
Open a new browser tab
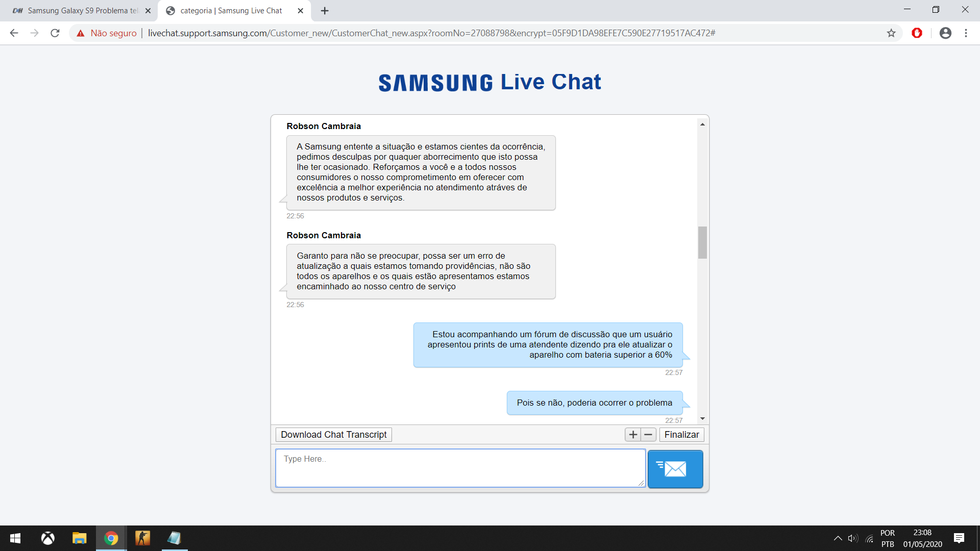(325, 11)
